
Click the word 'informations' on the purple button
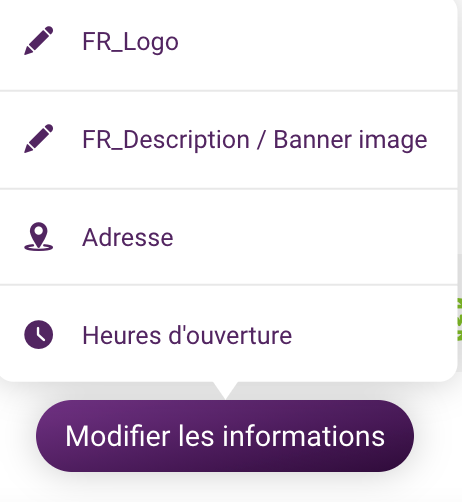pos(304,436)
